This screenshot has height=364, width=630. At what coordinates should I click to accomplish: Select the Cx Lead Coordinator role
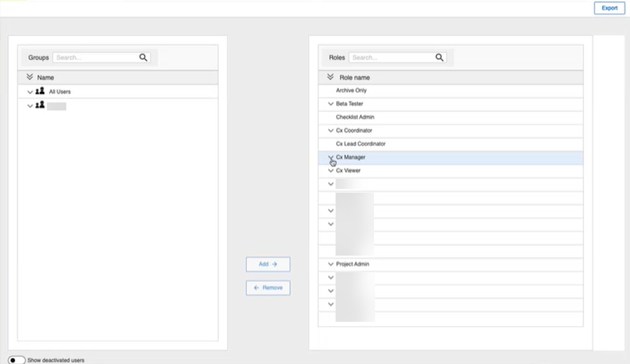(360, 144)
